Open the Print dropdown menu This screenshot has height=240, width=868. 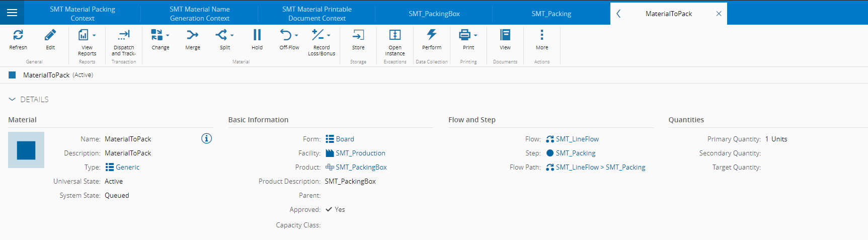476,35
